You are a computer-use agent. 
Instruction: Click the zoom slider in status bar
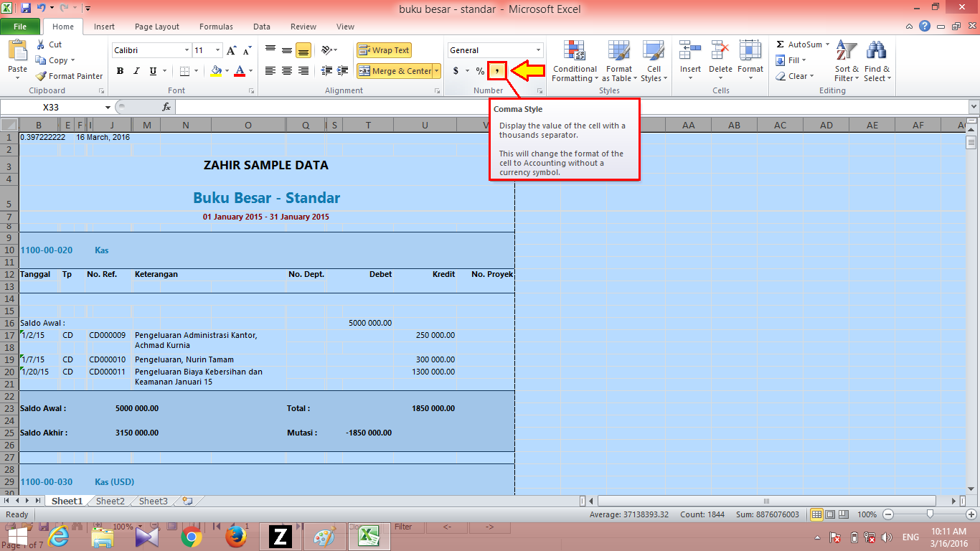pos(930,514)
